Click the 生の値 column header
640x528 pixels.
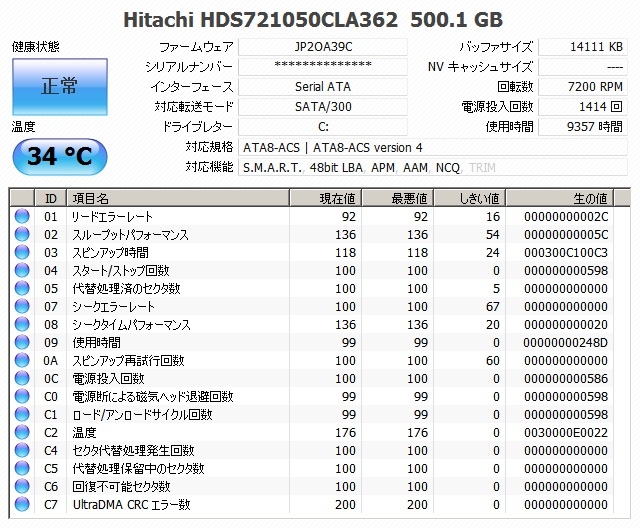560,198
